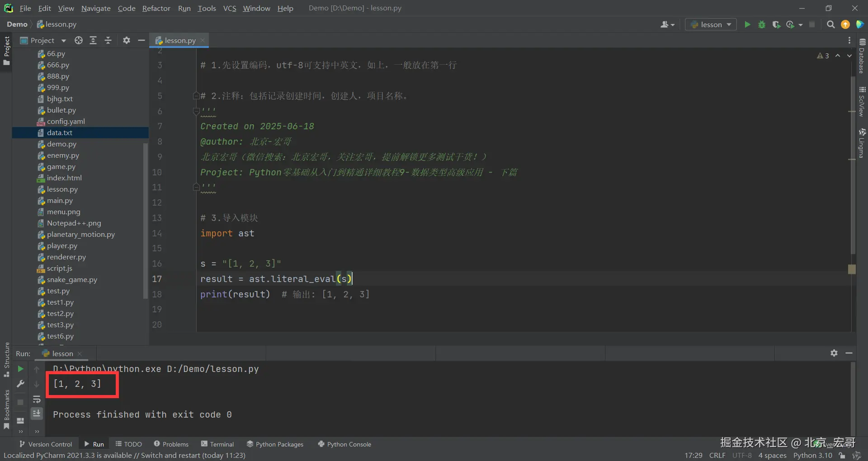Viewport: 868px width, 461px height.
Task: Toggle soft-wrap in Run console
Action: (x=37, y=400)
